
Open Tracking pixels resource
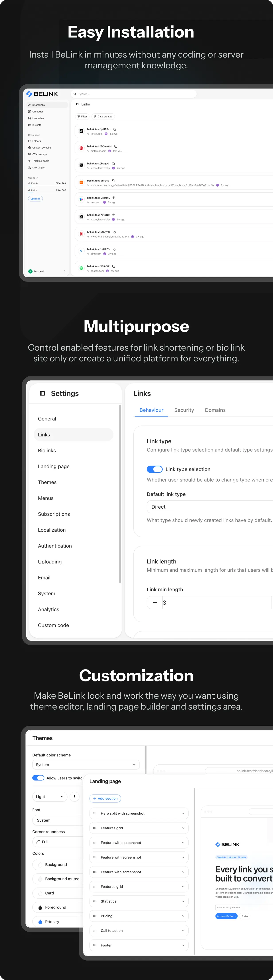(x=47, y=161)
